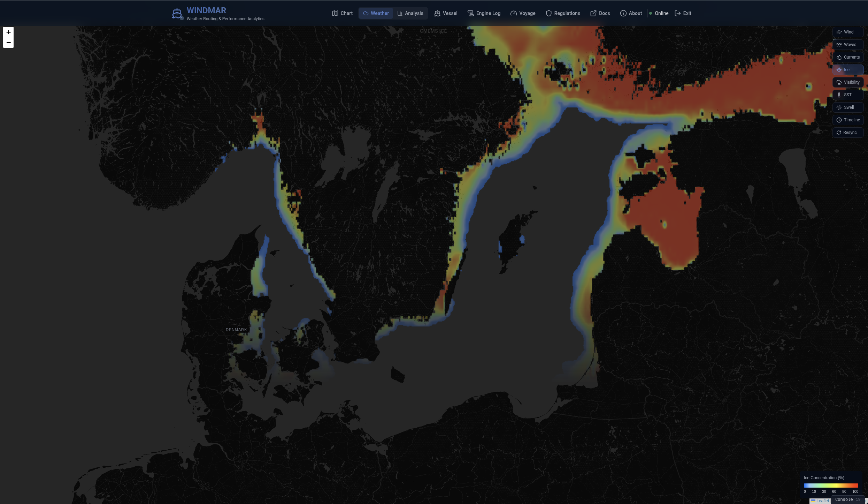Zoom in on the map
This screenshot has width=868, height=504.
(x=8, y=32)
